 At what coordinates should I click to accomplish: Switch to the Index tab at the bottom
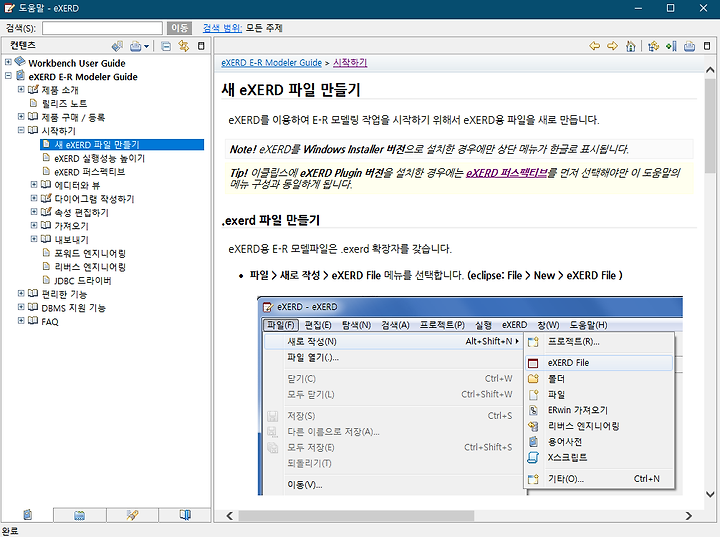click(79, 514)
